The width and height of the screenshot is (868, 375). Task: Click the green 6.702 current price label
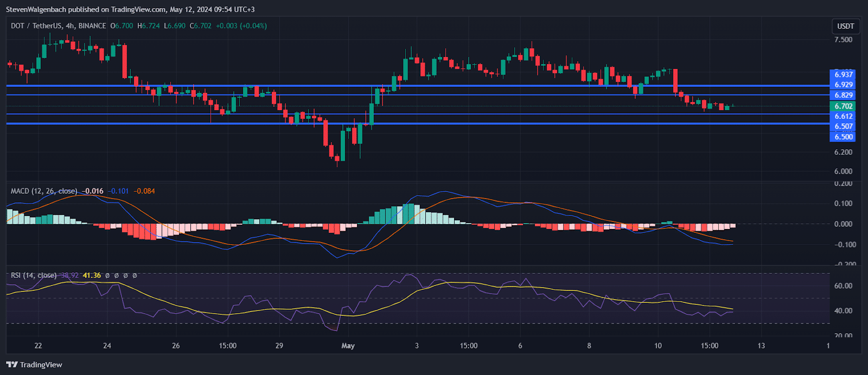point(843,106)
